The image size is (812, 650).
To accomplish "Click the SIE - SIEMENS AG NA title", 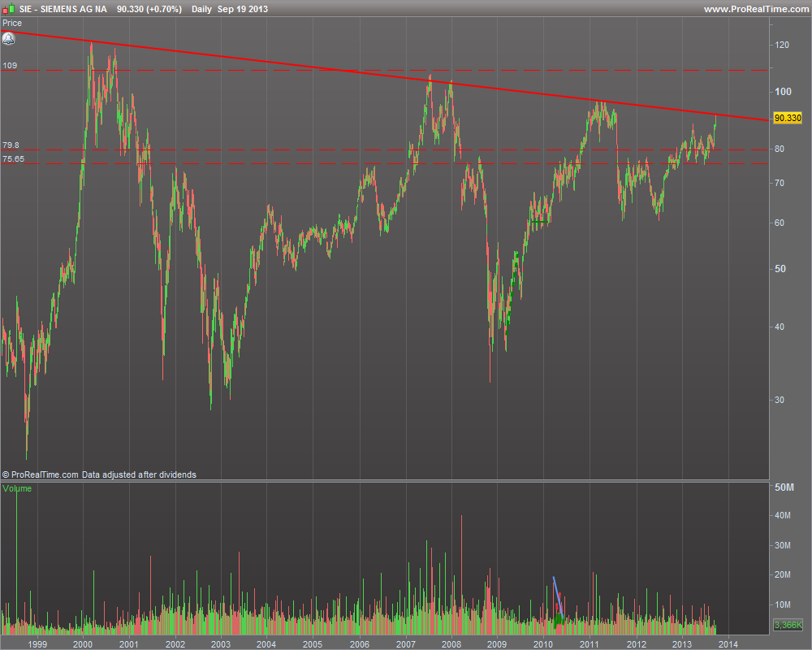I will click(x=63, y=9).
